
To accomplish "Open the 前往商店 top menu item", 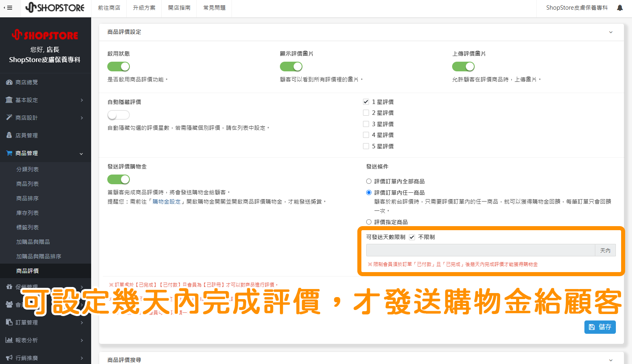I will tap(109, 8).
